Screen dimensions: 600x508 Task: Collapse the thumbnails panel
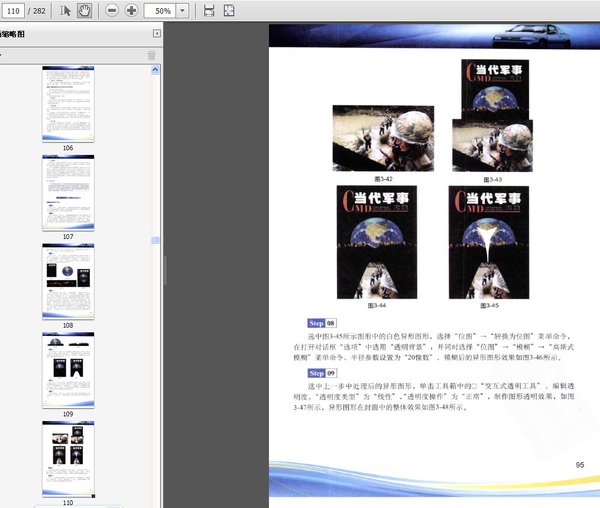point(156,33)
